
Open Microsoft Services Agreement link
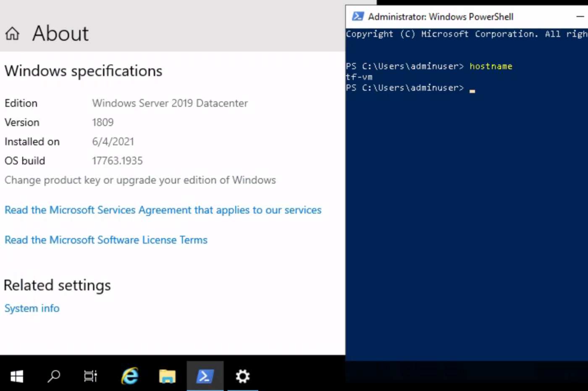click(x=163, y=210)
